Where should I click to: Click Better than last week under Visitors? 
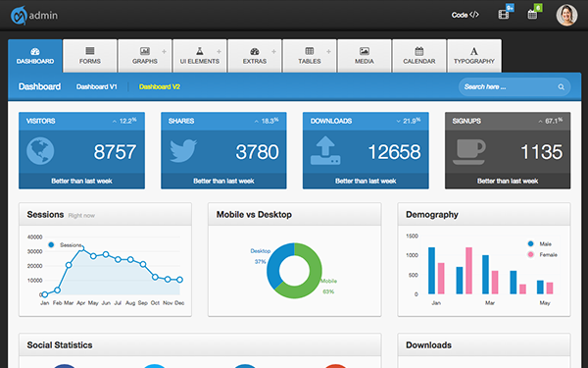(x=81, y=181)
